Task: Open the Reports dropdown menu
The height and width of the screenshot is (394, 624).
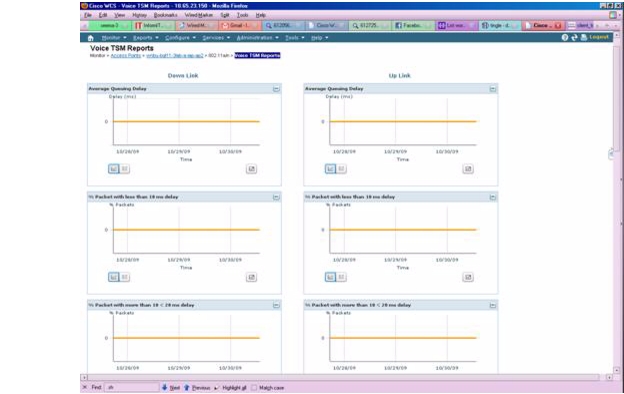Action: (x=146, y=38)
